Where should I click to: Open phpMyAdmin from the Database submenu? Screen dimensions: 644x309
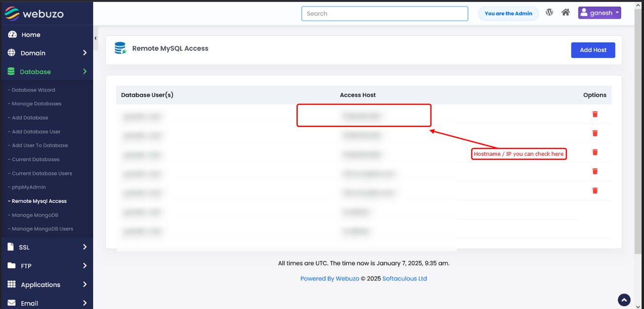click(29, 187)
